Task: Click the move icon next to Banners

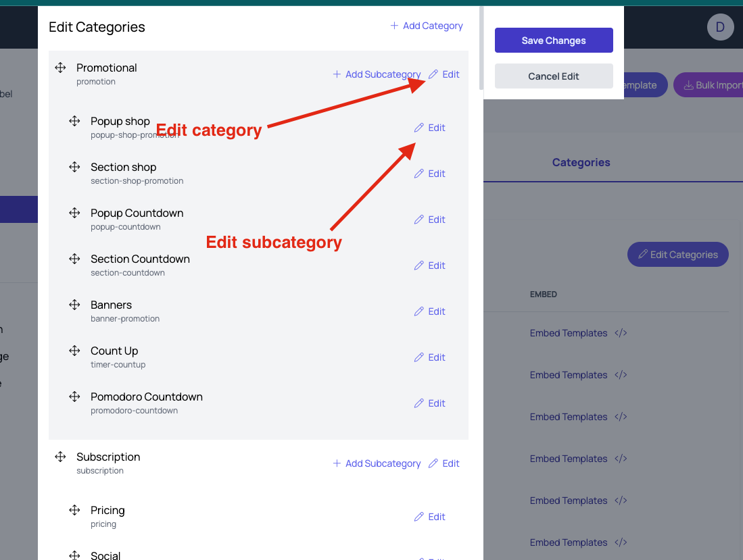Action: click(x=74, y=305)
